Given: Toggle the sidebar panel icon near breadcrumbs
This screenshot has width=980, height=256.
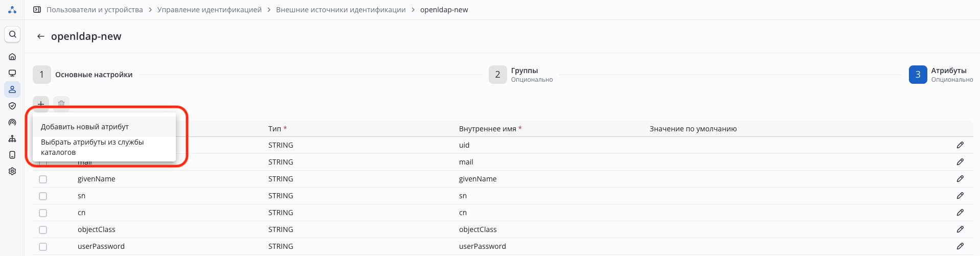Looking at the screenshot, I should coord(37,10).
